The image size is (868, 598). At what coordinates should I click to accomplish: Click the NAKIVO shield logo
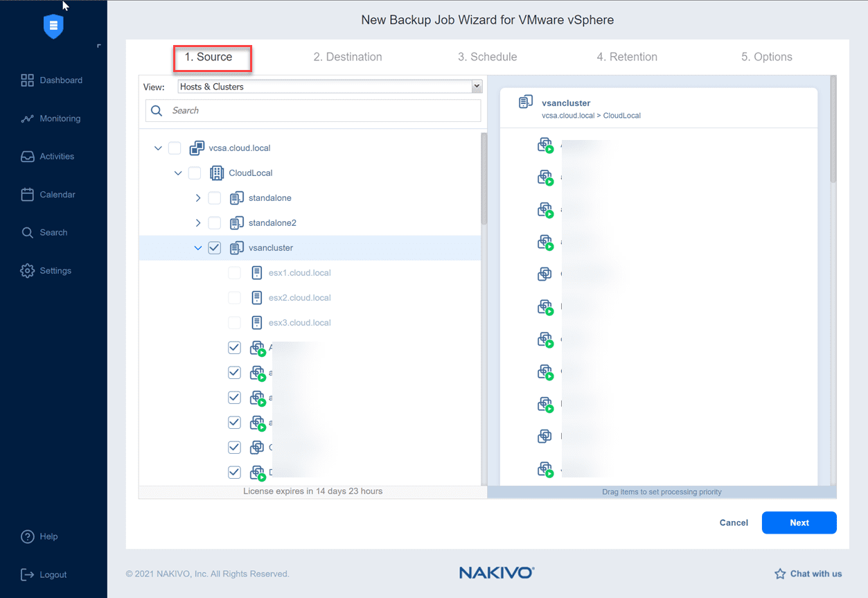coord(53,26)
